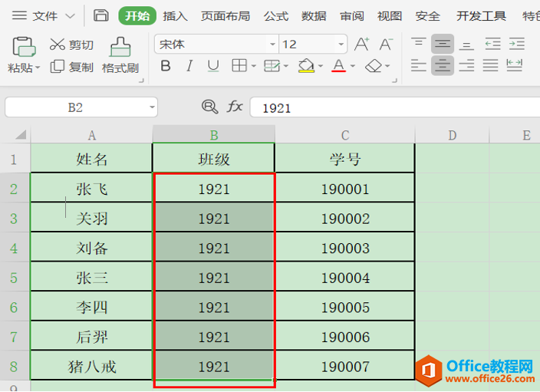Switch to the 页面布局 tab
The height and width of the screenshot is (392, 540).
[226, 16]
